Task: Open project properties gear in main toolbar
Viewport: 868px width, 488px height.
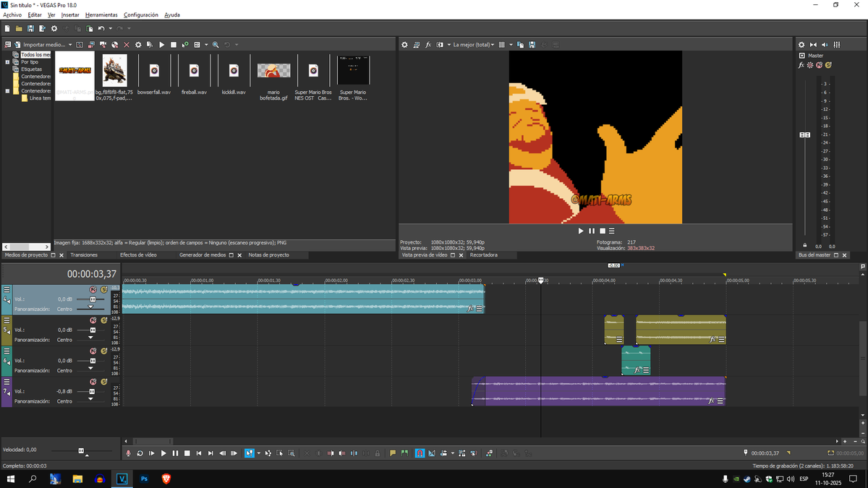Action: tap(54, 28)
